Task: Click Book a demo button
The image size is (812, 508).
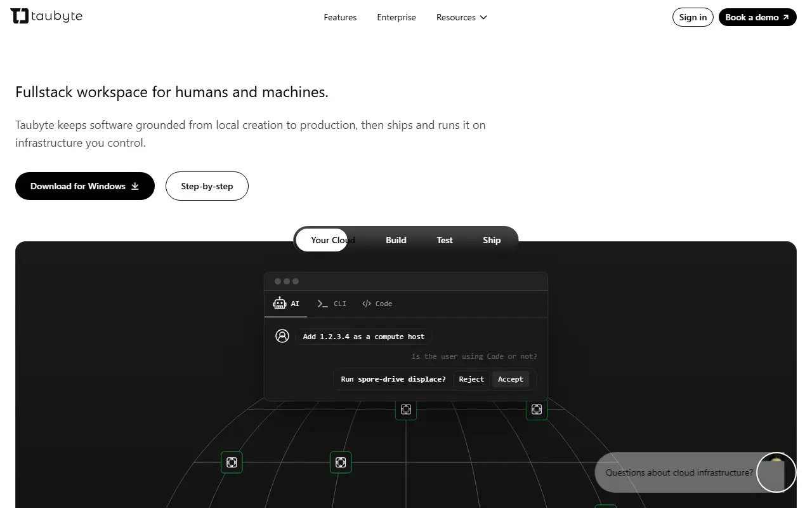Action: tap(757, 17)
